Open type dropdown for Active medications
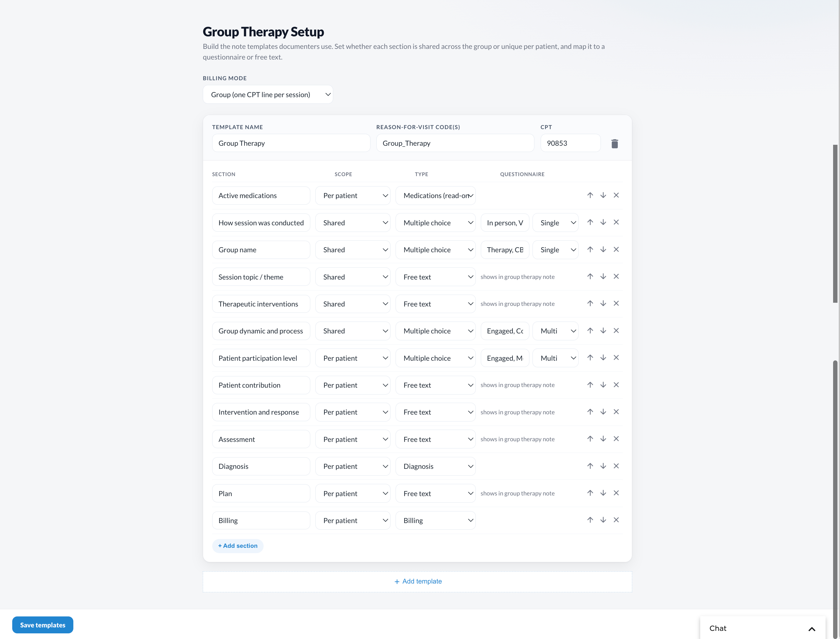 pyautogui.click(x=436, y=196)
